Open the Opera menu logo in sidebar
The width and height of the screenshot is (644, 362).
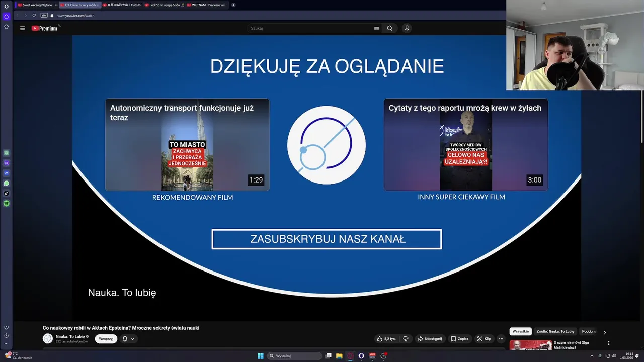(x=6, y=6)
